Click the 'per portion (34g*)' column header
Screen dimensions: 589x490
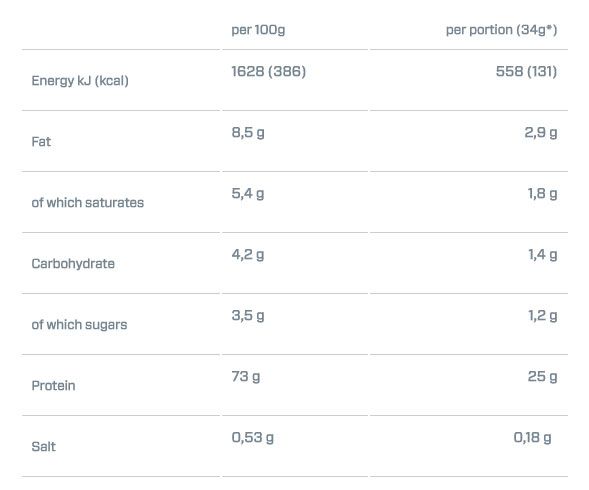pyautogui.click(x=501, y=30)
